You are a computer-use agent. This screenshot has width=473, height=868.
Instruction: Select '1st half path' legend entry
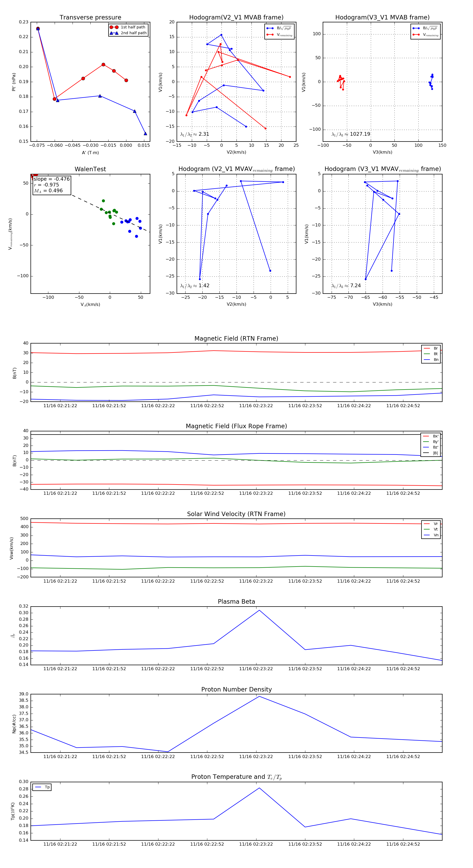[x=128, y=27]
